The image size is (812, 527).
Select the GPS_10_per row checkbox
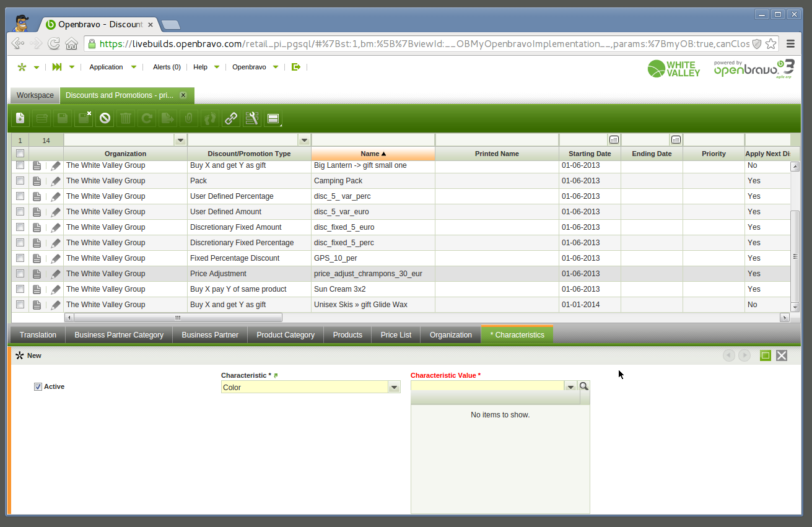[20, 258]
